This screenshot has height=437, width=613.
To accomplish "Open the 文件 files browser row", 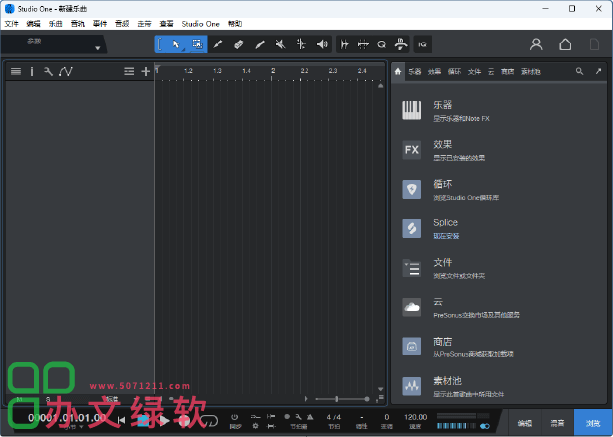I will click(x=498, y=268).
